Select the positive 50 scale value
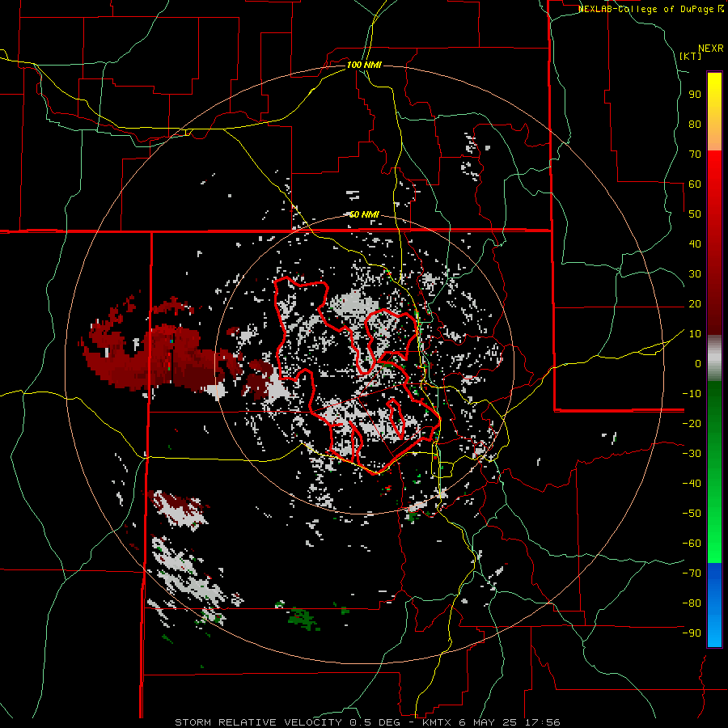Image resolution: width=728 pixels, height=728 pixels. point(695,214)
